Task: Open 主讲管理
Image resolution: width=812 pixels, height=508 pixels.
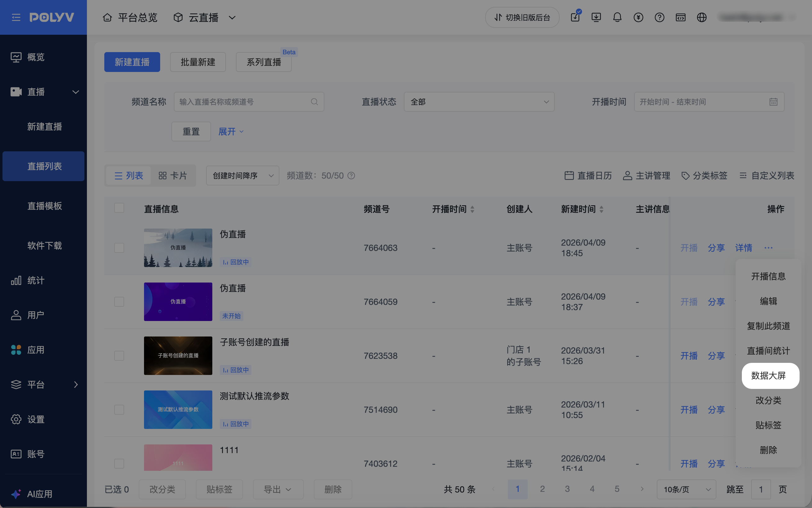Action: coord(647,176)
